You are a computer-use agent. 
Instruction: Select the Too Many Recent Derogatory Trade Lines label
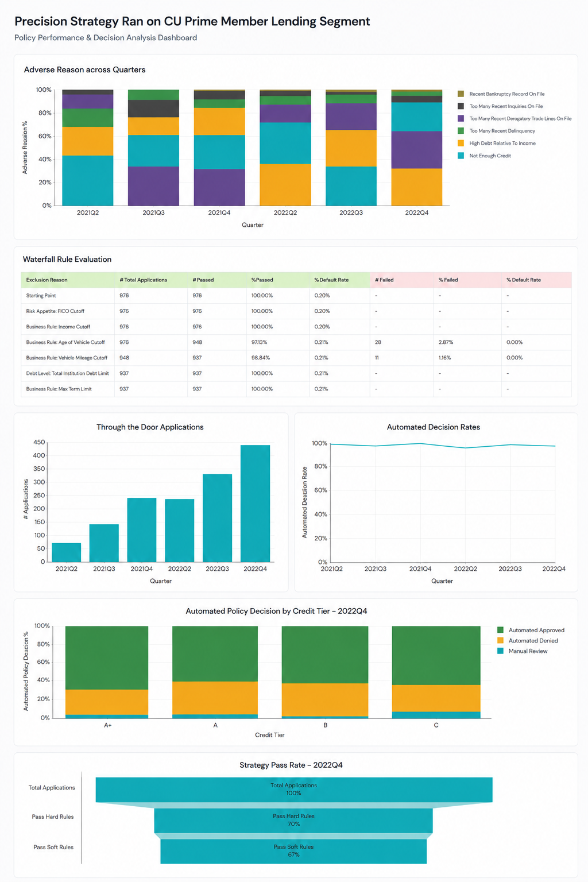tap(520, 119)
